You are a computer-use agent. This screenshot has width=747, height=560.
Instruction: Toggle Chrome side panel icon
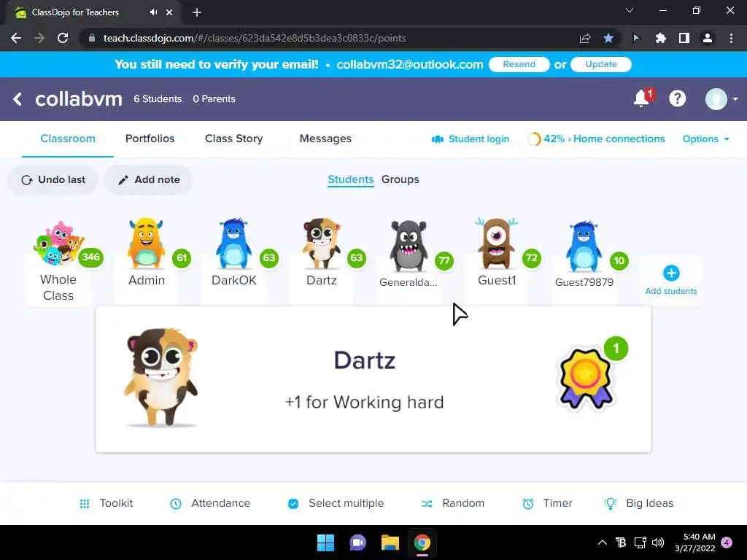(x=684, y=38)
